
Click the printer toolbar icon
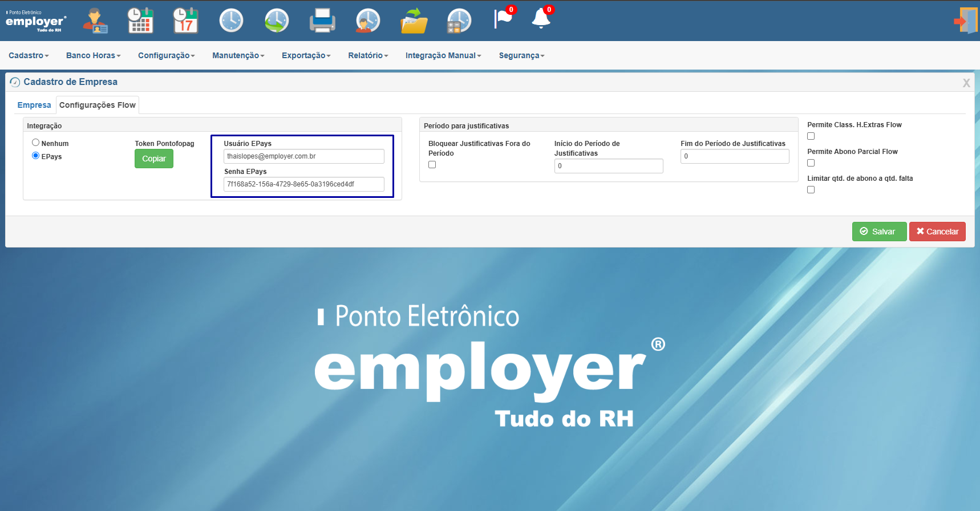tap(322, 21)
